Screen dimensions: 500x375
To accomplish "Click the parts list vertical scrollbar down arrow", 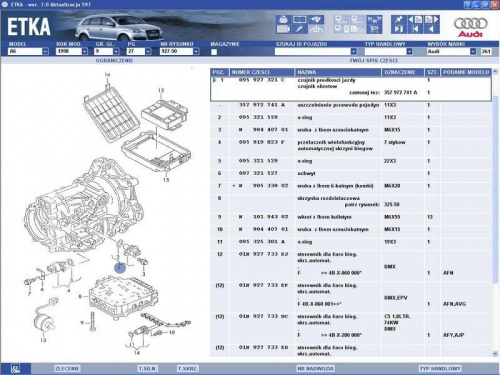I will pos(495,353).
